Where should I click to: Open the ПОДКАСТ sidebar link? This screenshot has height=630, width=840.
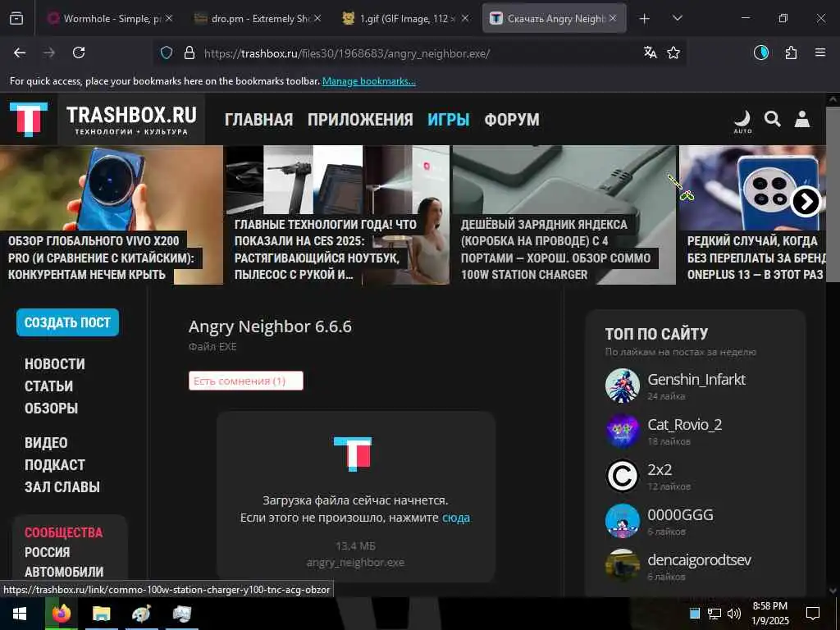55,465
